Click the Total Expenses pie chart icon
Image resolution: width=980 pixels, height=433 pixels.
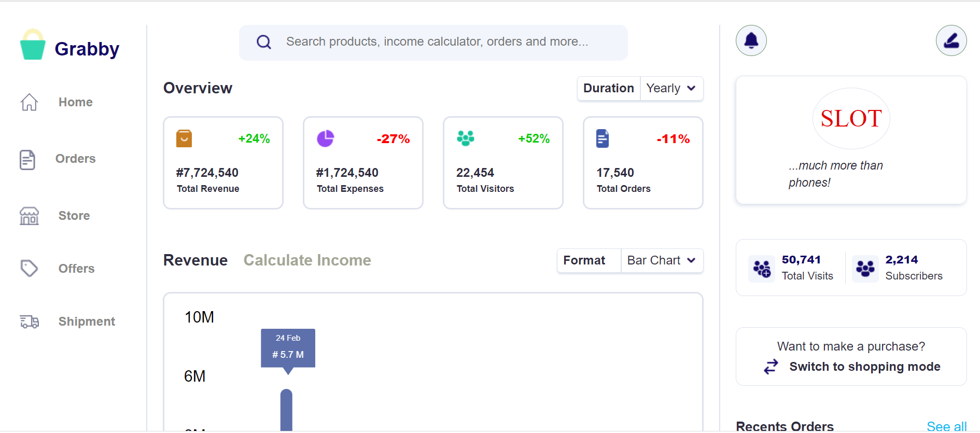326,138
